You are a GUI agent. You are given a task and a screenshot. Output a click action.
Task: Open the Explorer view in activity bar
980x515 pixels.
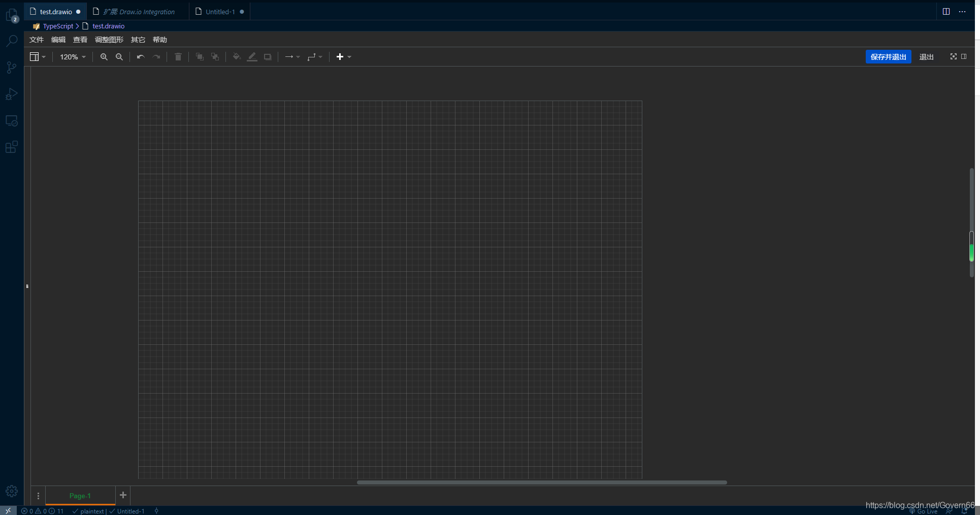pyautogui.click(x=12, y=15)
